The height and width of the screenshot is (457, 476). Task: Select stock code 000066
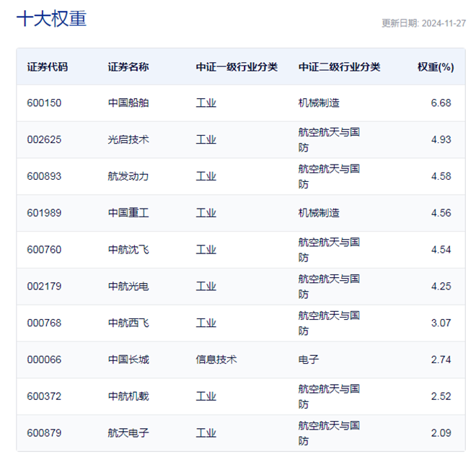44,360
